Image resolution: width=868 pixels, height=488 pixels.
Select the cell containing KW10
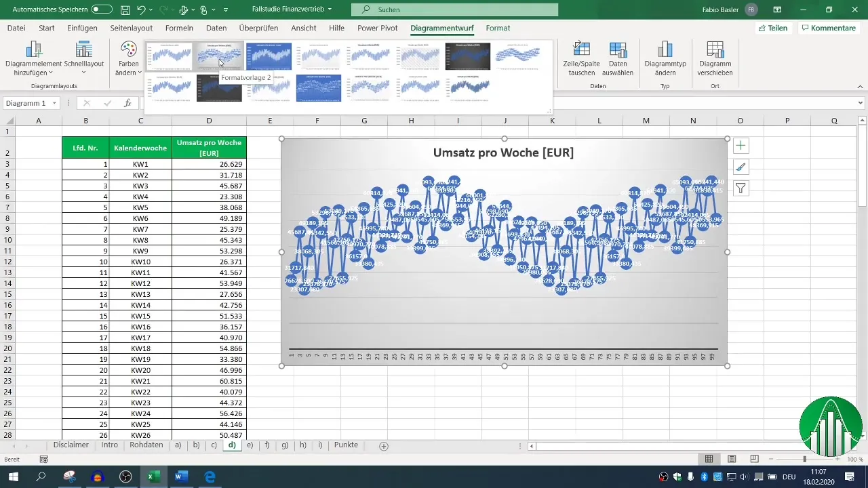coord(140,262)
